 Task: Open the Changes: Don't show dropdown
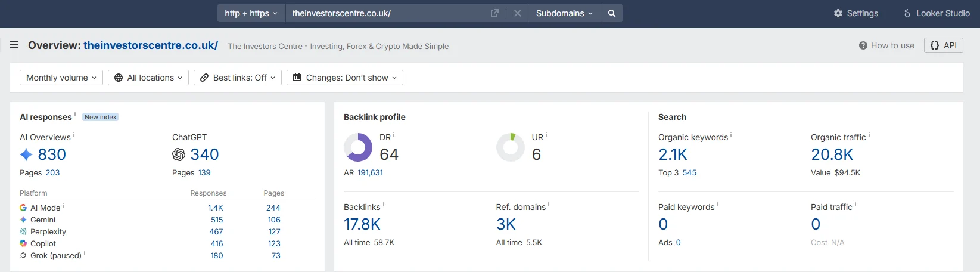(x=345, y=78)
